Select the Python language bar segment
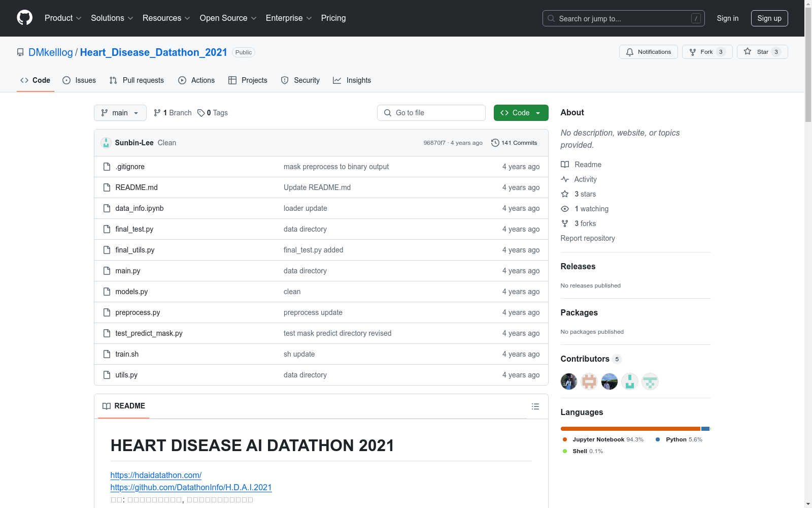 coord(705,429)
